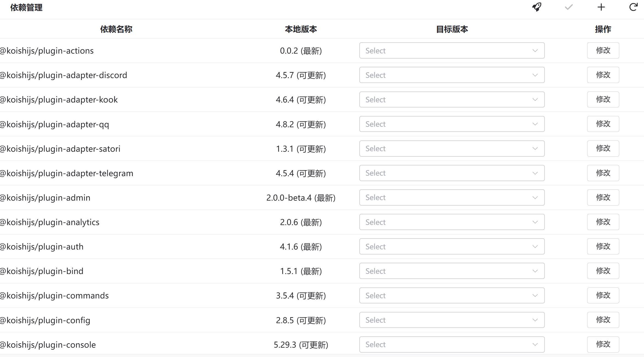The width and height of the screenshot is (644, 357).
Task: Open target version dropdown for plugin-config
Action: pos(452,320)
